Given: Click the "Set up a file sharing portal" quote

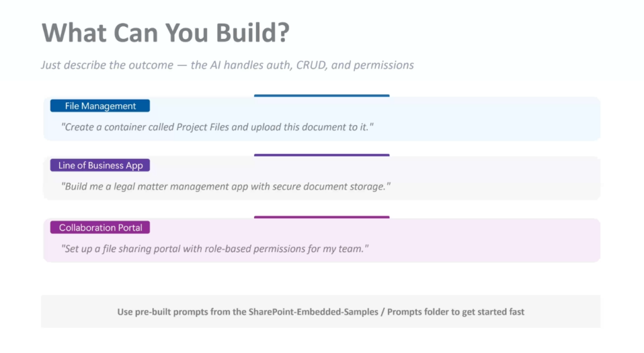Looking at the screenshot, I should [x=214, y=249].
